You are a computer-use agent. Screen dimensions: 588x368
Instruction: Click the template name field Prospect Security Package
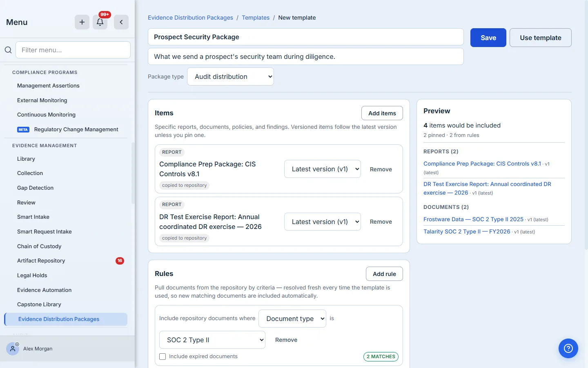pyautogui.click(x=306, y=37)
